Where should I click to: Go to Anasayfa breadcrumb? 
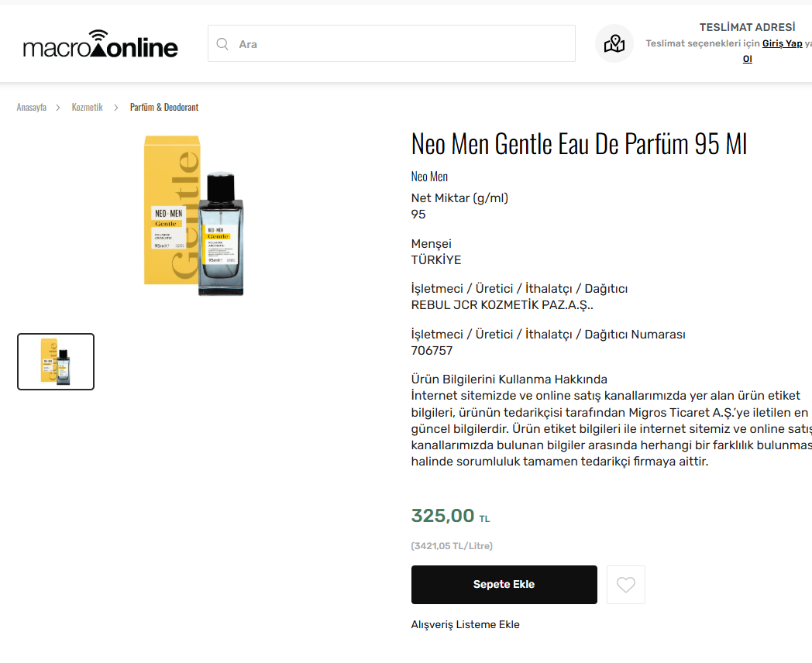click(x=32, y=107)
